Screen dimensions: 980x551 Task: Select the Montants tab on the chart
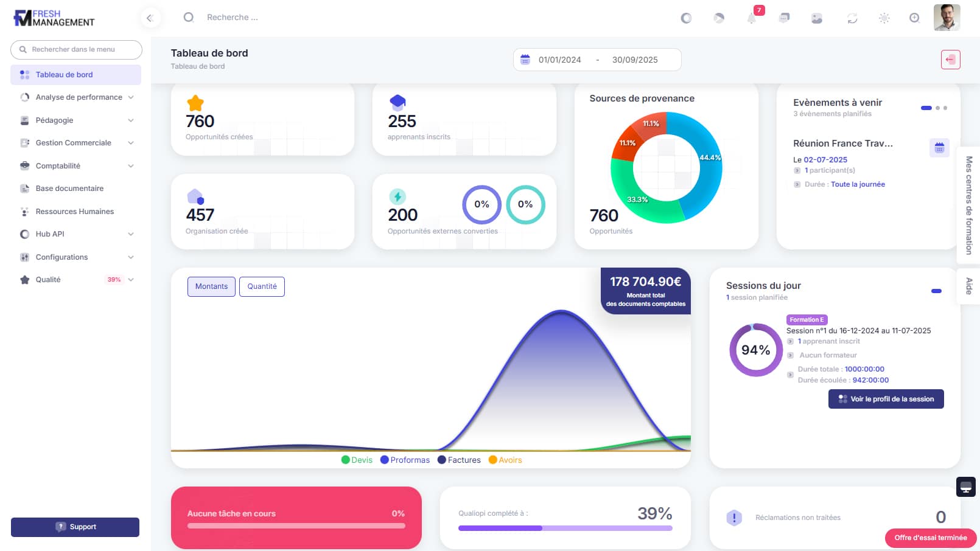point(211,286)
